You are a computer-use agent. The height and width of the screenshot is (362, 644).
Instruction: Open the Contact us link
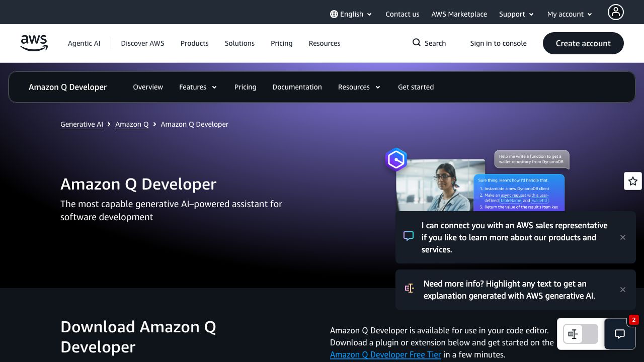pos(402,14)
